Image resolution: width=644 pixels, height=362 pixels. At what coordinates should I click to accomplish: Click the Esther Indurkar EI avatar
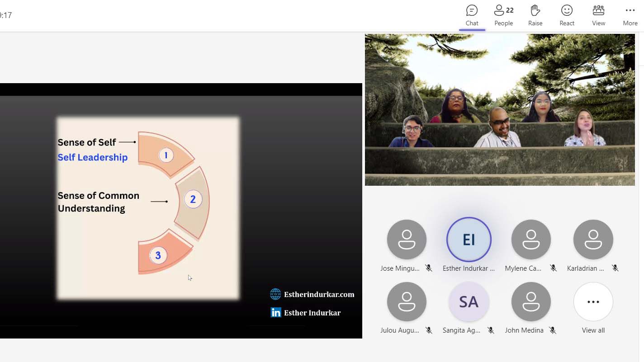point(469,240)
